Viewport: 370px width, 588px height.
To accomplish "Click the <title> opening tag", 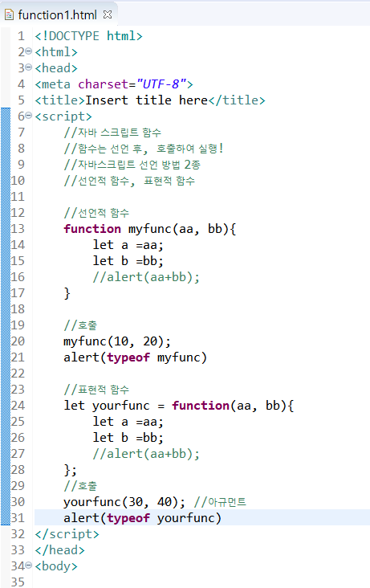I will tap(60, 100).
